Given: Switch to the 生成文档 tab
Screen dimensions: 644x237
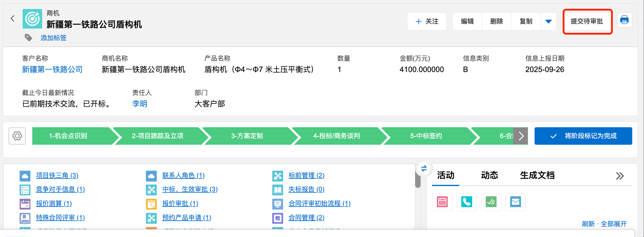Looking at the screenshot, I should (x=537, y=175).
